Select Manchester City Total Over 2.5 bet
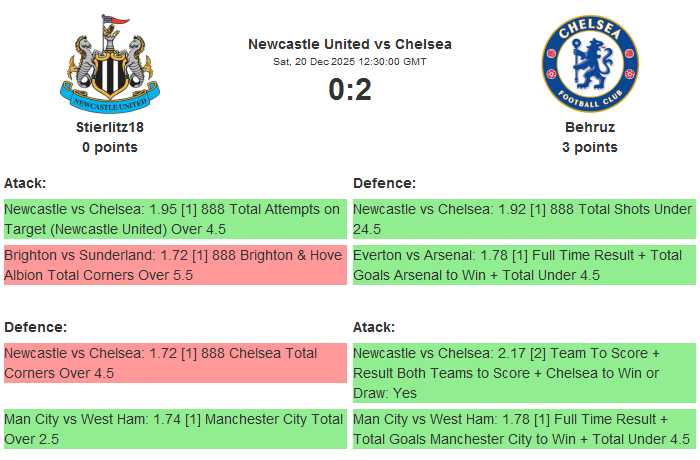Viewport: 700px width, 460px height. tap(174, 429)
